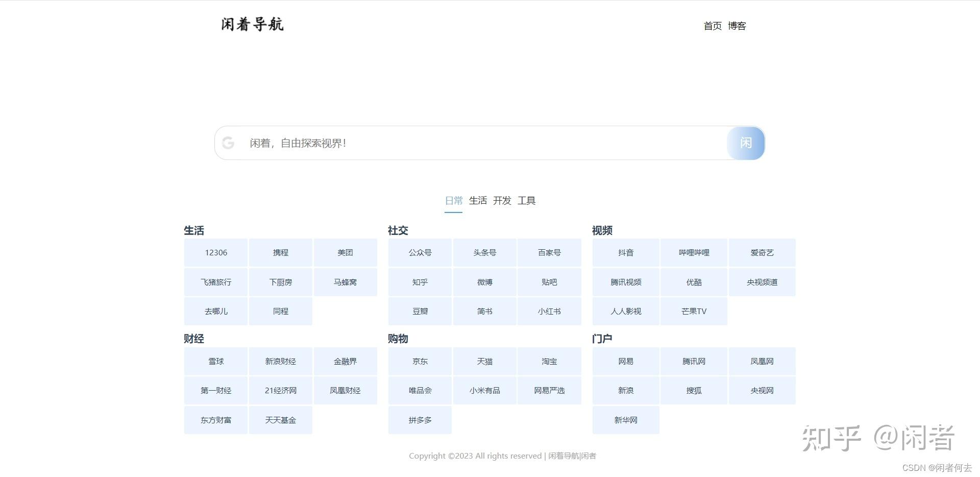Viewport: 980px width, 477px height.
Task: Click the 闲 search button
Action: click(746, 143)
